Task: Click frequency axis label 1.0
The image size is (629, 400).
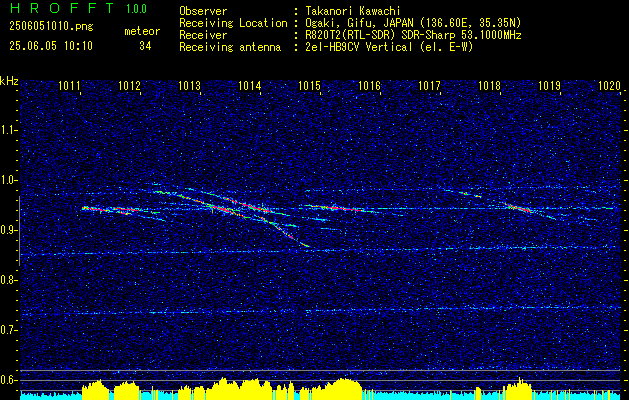Action: 9,180
